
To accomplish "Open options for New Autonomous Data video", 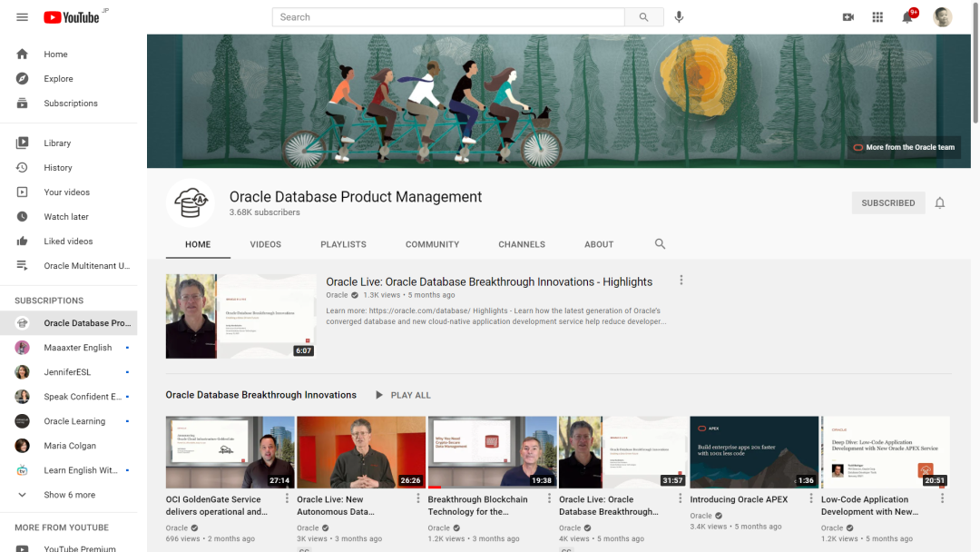I will click(418, 498).
